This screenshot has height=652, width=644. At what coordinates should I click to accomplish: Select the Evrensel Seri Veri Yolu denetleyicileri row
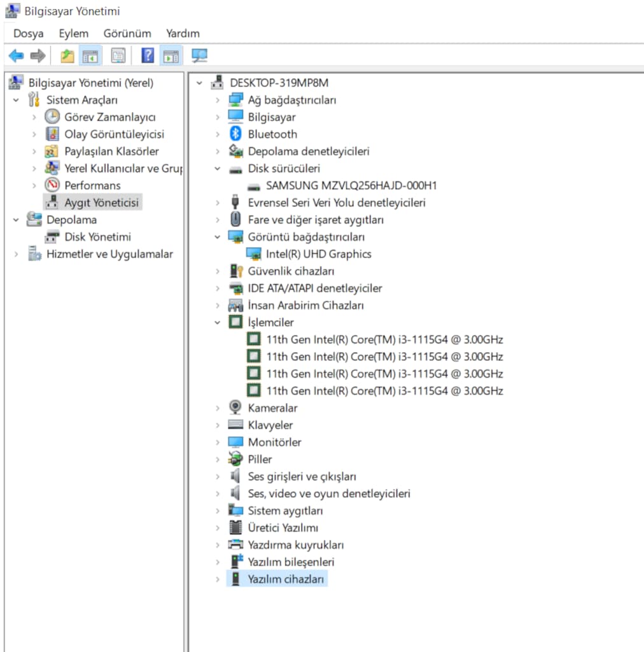click(x=337, y=202)
